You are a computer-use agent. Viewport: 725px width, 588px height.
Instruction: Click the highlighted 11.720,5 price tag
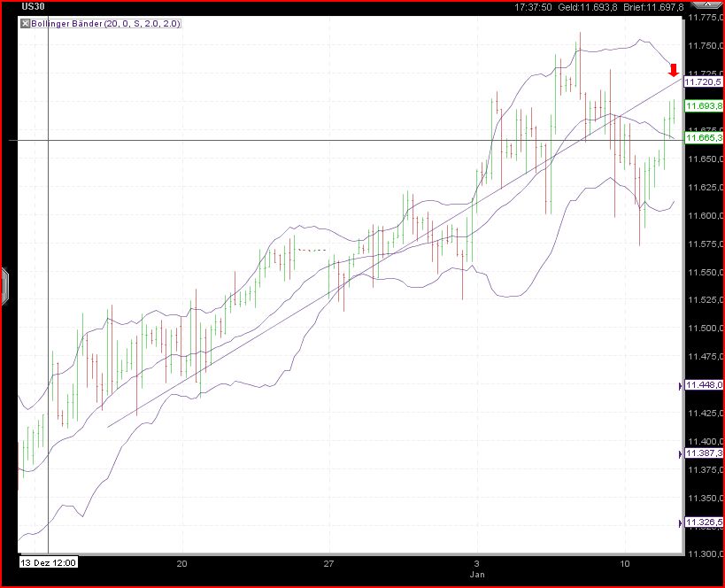[x=704, y=81]
